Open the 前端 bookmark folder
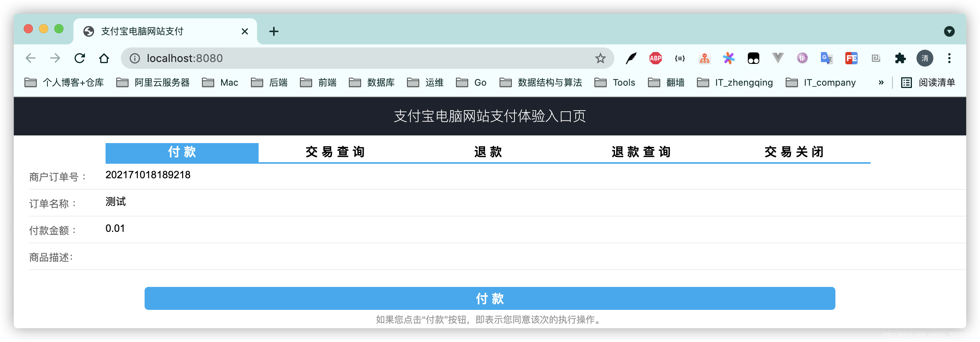Screen dimensions: 980x342 [318, 82]
